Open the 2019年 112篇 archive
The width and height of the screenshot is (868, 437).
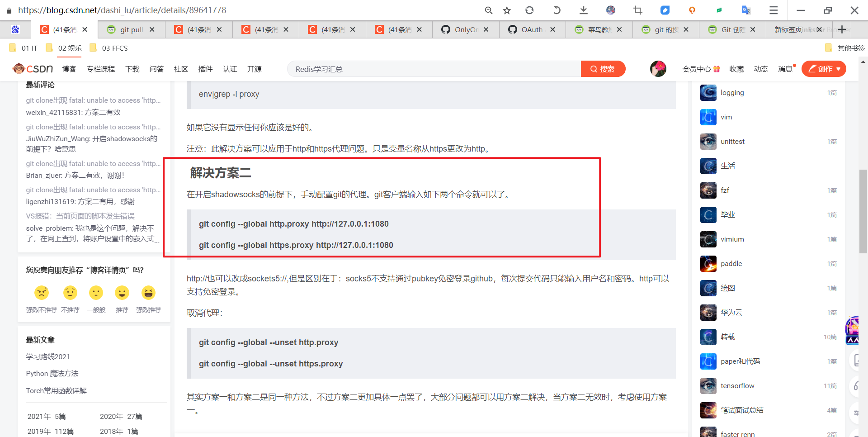(51, 431)
